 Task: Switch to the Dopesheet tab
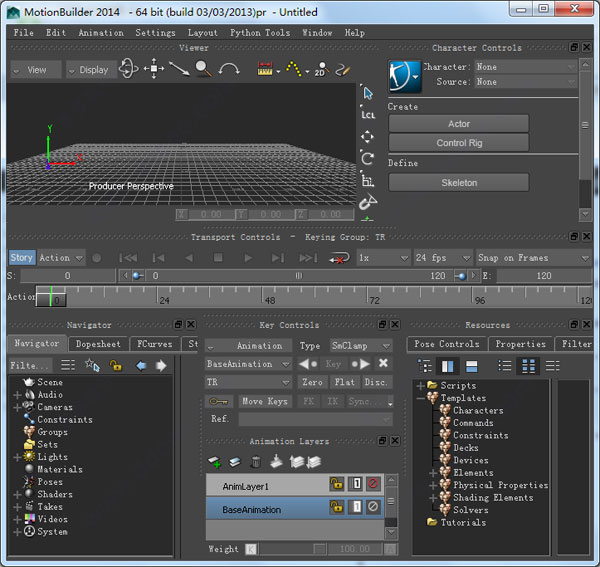[98, 344]
